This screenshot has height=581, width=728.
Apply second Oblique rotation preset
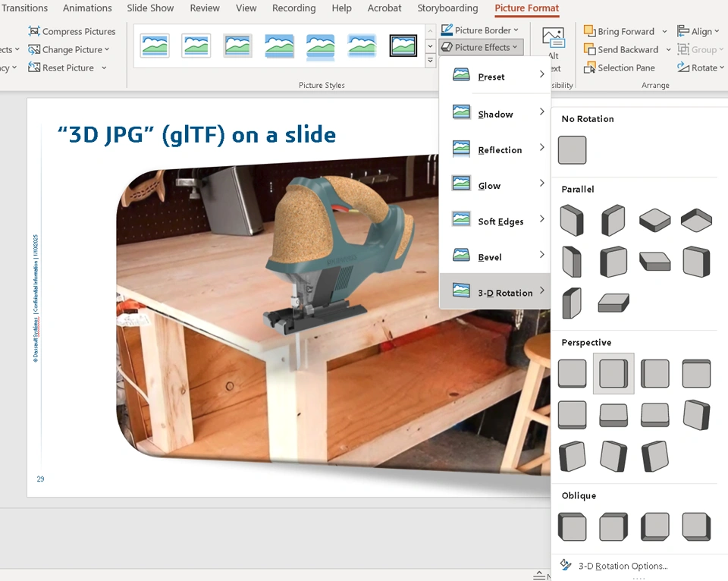coord(613,526)
